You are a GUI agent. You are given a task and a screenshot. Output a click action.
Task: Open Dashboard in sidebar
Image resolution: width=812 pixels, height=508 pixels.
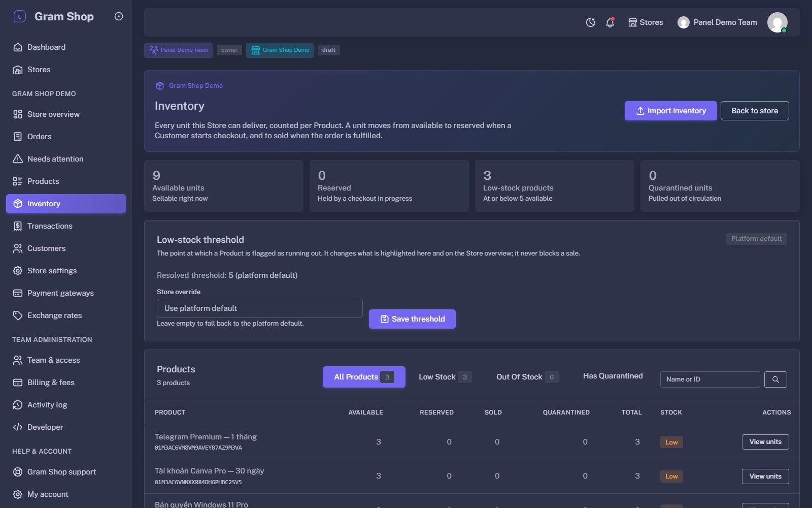pos(66,47)
